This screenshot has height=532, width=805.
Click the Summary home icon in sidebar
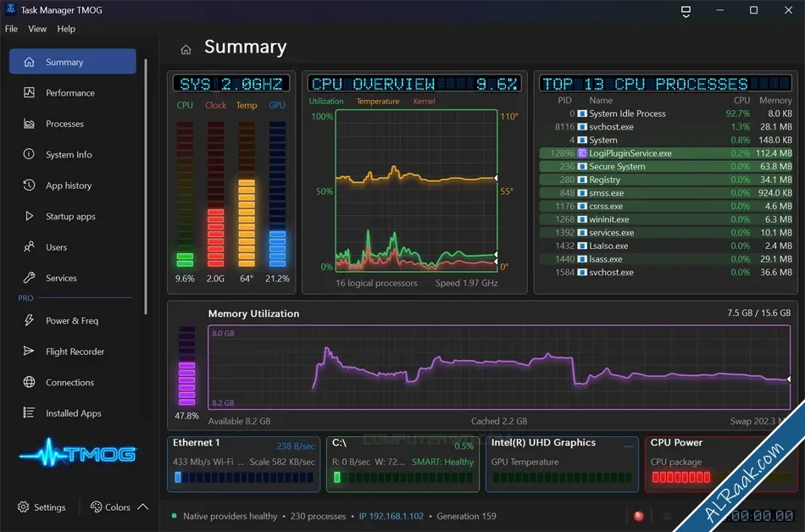tap(30, 62)
